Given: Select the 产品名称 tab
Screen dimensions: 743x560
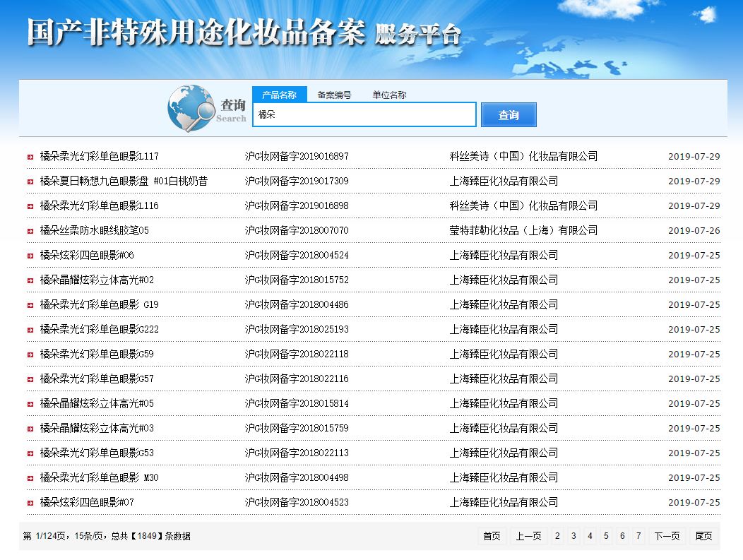Looking at the screenshot, I should point(280,94).
